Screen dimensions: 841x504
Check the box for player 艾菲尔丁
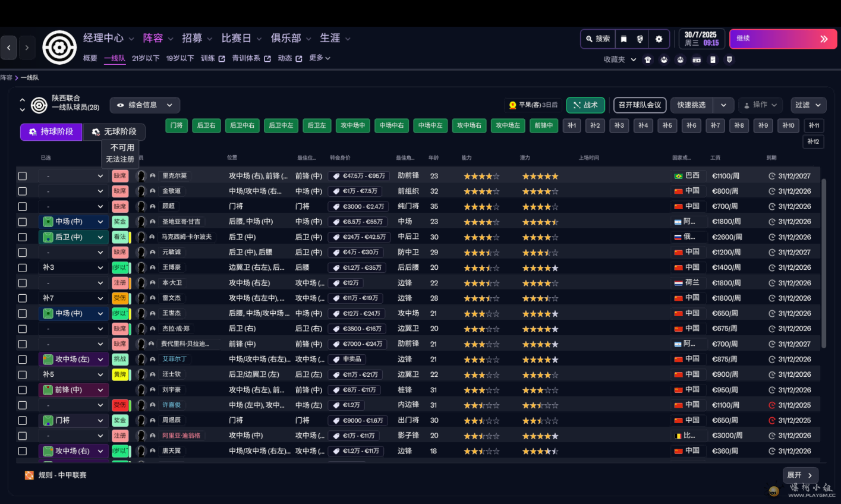(x=23, y=360)
